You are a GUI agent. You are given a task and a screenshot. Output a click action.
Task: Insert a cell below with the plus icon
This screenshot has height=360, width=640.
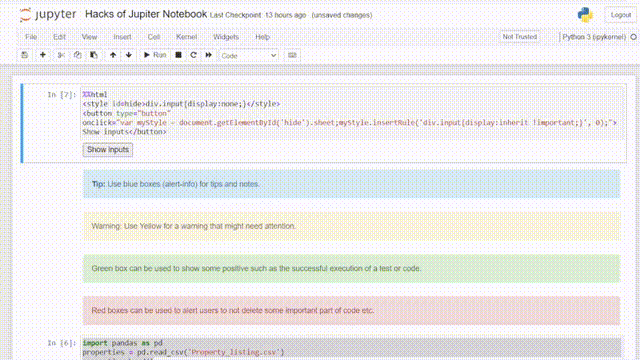tap(43, 55)
